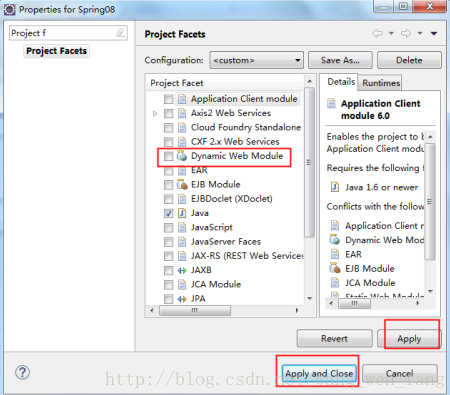Enable the Dynamic Web Module checkbox
The image size is (450, 395).
(169, 156)
